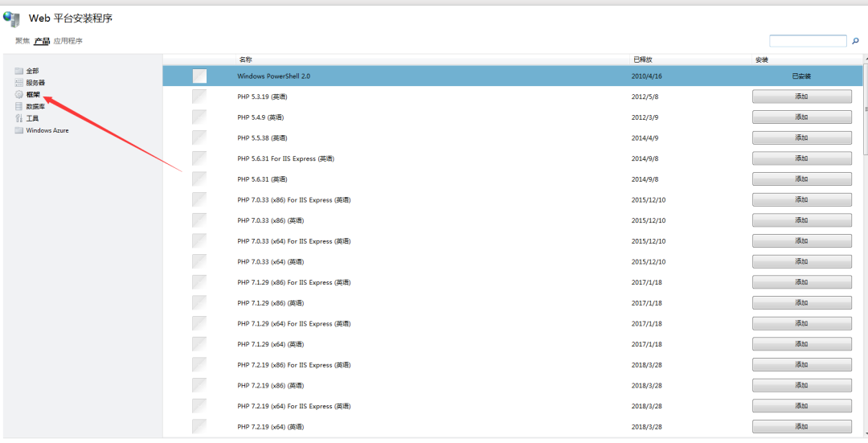The width and height of the screenshot is (868, 443).
Task: Click 添加 for PHP 7.2.19 (x86) For IIS Express
Action: click(x=801, y=364)
